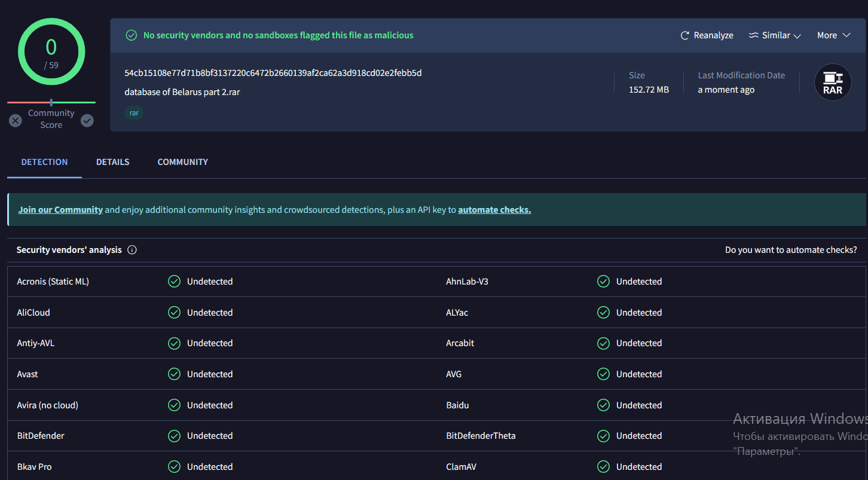Follow the Join our Community link

[60, 210]
